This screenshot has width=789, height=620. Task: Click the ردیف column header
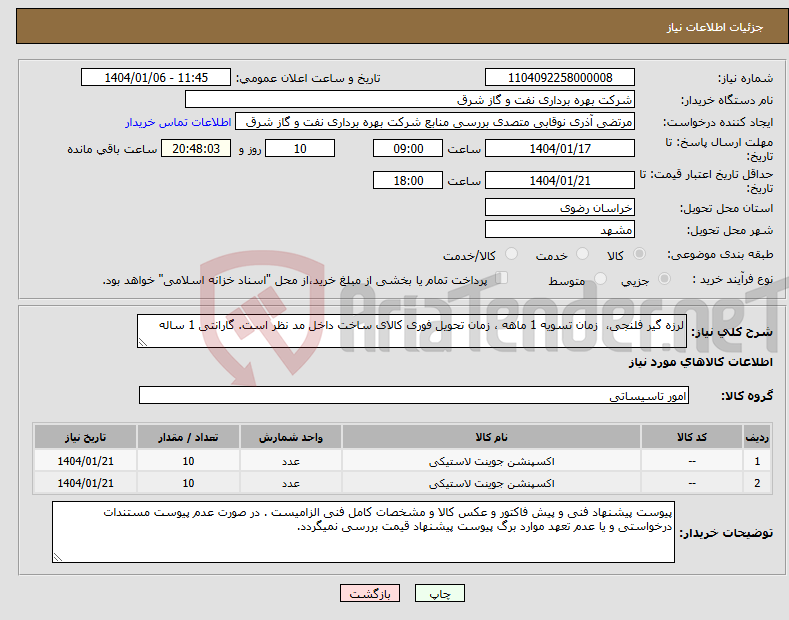(757, 437)
